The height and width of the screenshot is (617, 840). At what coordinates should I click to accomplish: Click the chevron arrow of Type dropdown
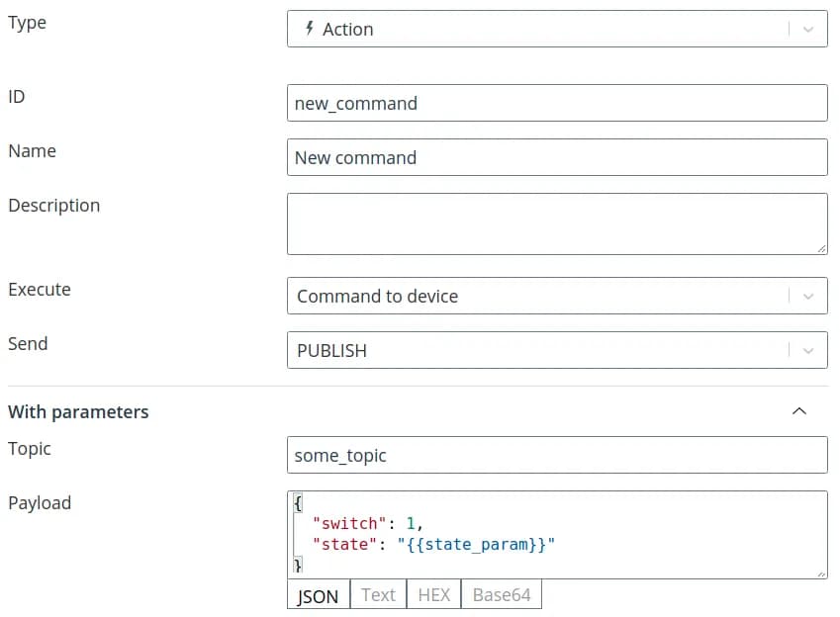click(x=807, y=30)
